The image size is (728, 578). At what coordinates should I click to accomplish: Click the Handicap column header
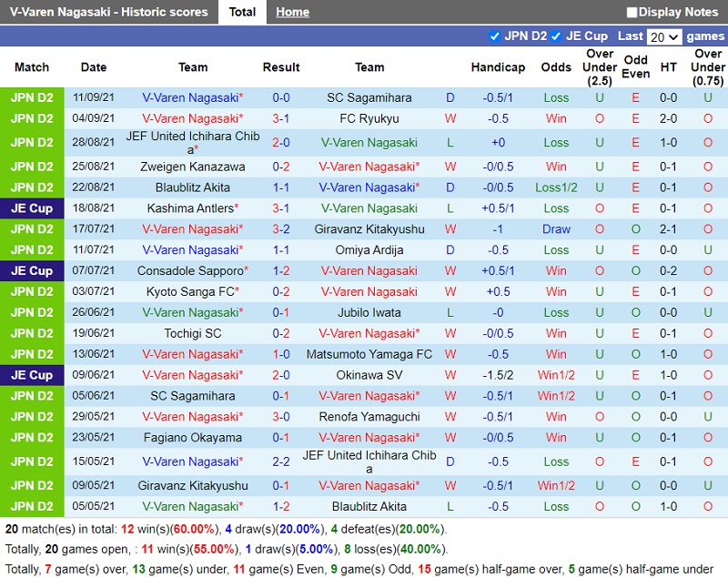[498, 67]
